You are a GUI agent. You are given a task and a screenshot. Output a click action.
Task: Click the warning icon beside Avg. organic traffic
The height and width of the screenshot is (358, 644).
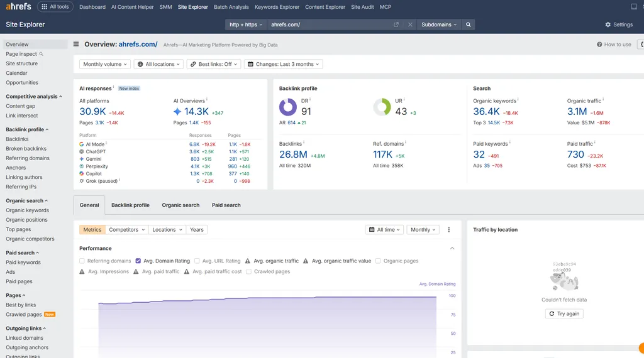pos(248,261)
